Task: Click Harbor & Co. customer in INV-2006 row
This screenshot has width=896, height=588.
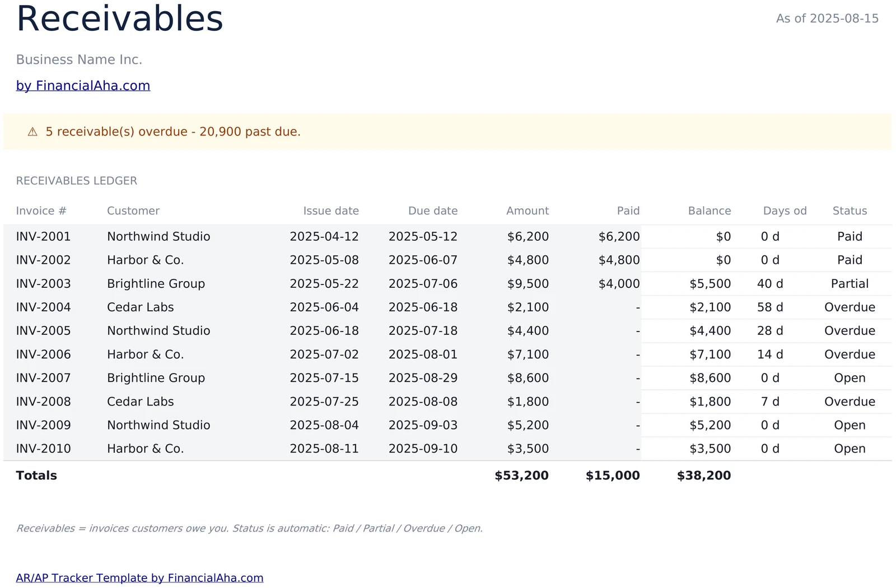Action: 146,354
